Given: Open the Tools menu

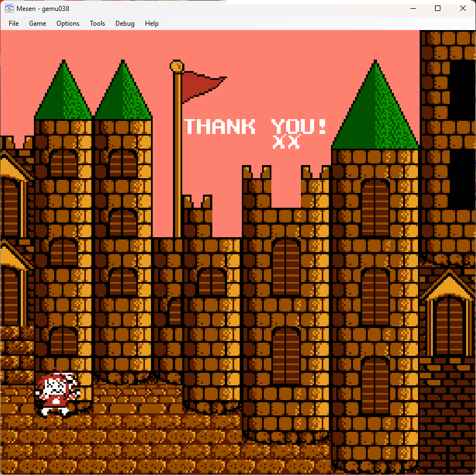Looking at the screenshot, I should [x=97, y=24].
